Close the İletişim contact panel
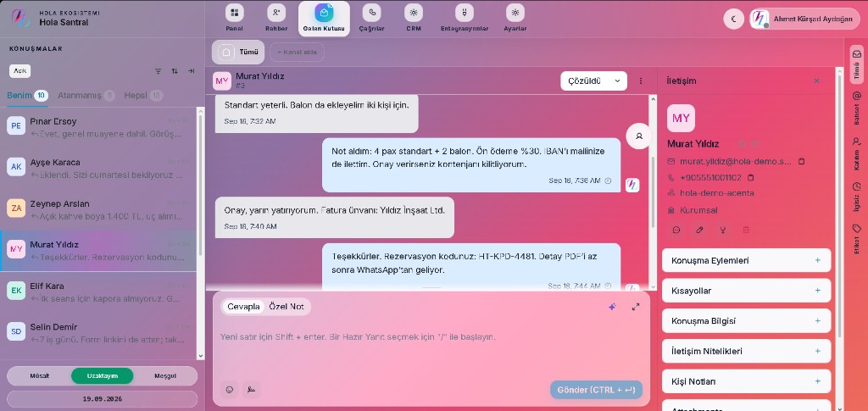The width and height of the screenshot is (868, 411). coord(816,81)
